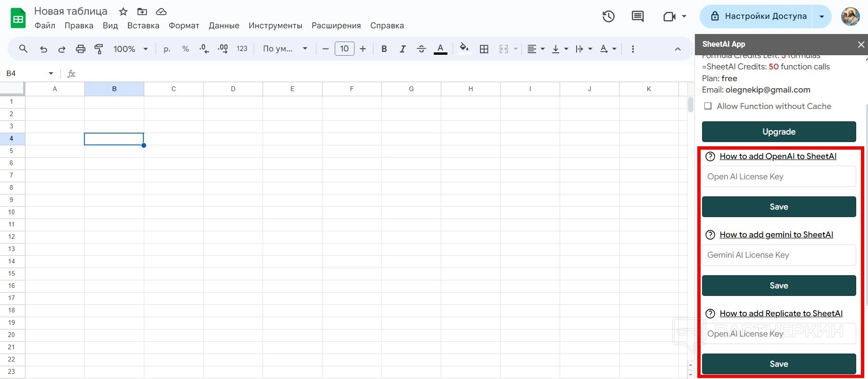The height and width of the screenshot is (379, 868).
Task: Open the Справка menu
Action: (387, 25)
